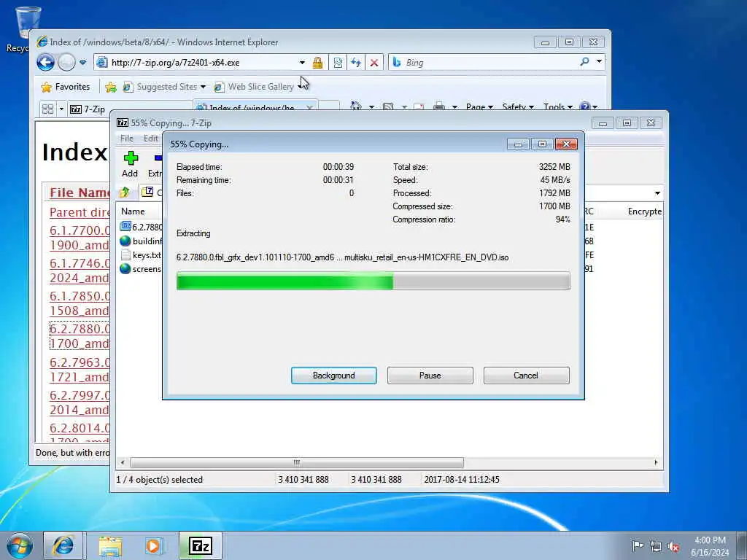This screenshot has height=560, width=747.
Task: Open the Suggested Sites link
Action: pyautogui.click(x=164, y=87)
